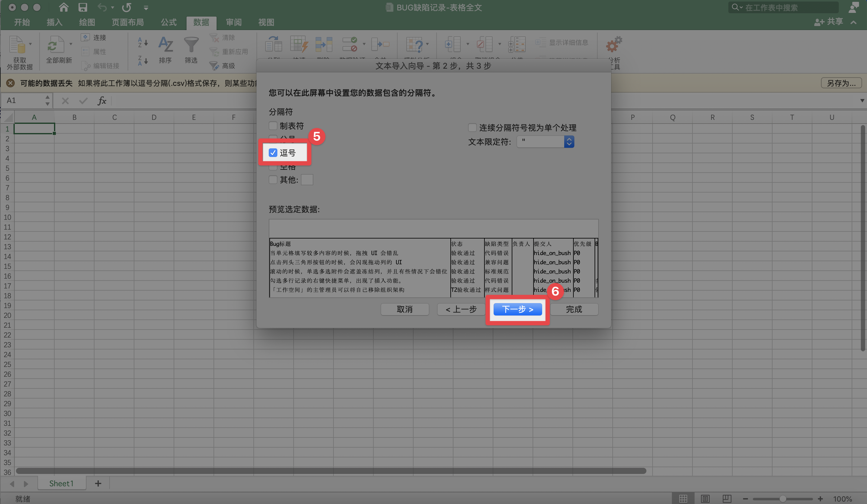Uncheck the 逗号 delimiter checkbox

pyautogui.click(x=273, y=153)
